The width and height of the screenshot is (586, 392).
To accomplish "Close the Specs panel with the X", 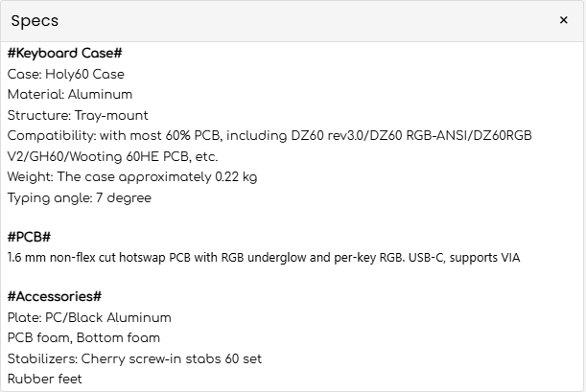I will (563, 20).
